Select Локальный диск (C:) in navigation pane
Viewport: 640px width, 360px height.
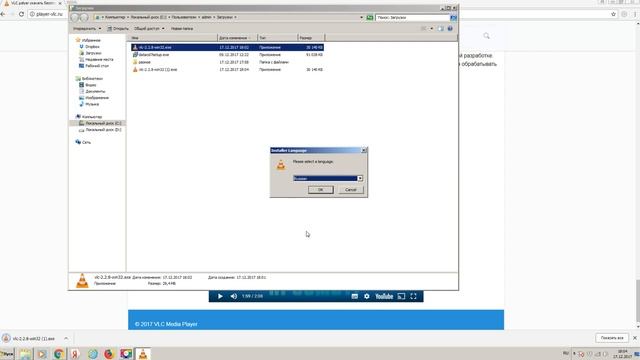pyautogui.click(x=100, y=123)
